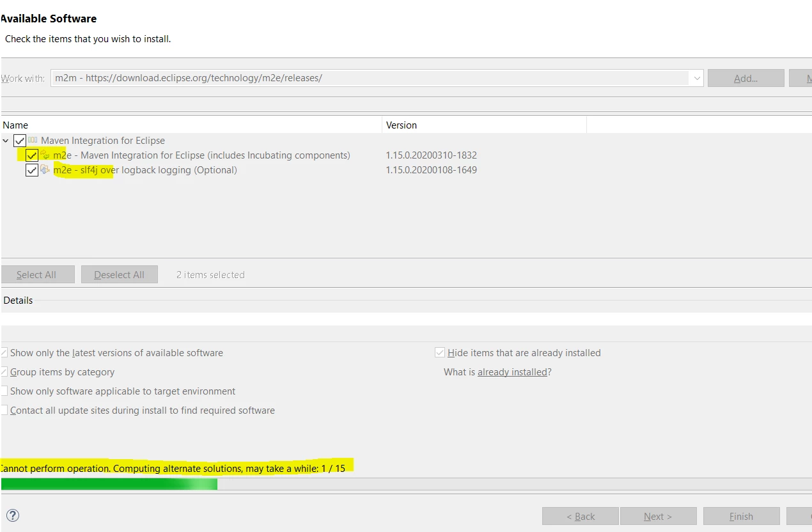The width and height of the screenshot is (812, 532).
Task: Open the help question mark icon
Action: [12, 515]
